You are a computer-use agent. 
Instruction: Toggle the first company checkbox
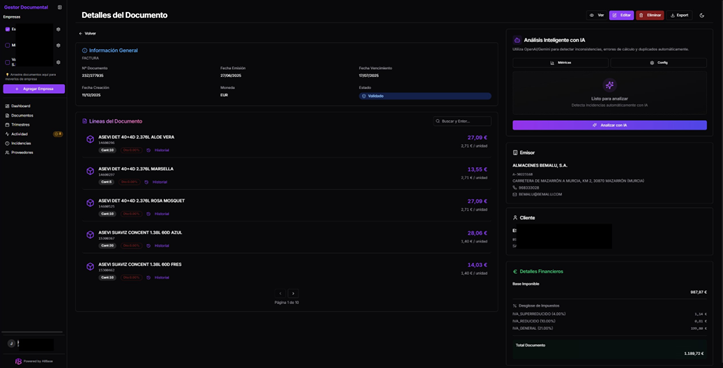(7, 29)
